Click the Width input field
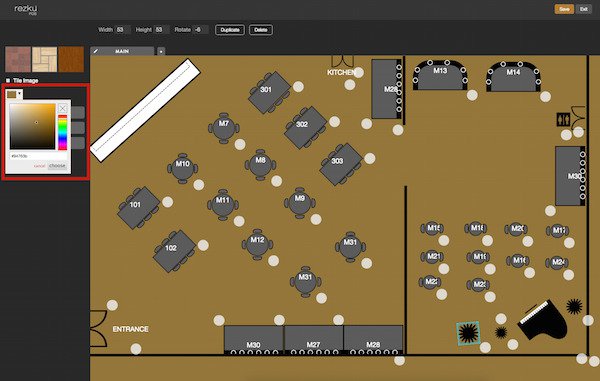Viewport: 600px width, 381px height. pos(122,30)
